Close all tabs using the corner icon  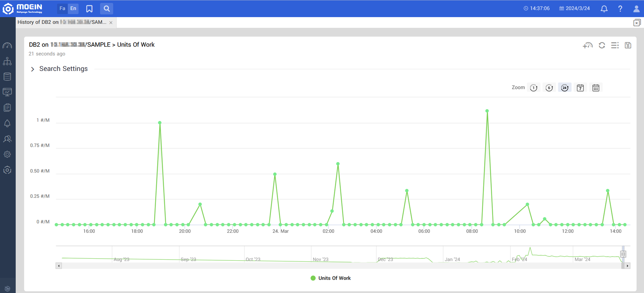[x=637, y=23]
